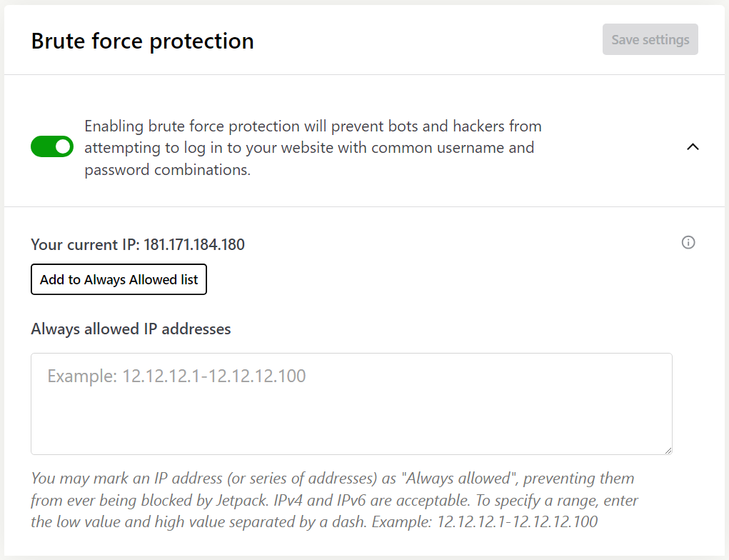Image resolution: width=729 pixels, height=560 pixels.
Task: Click the "Your current IP:" label
Action: tap(86, 245)
